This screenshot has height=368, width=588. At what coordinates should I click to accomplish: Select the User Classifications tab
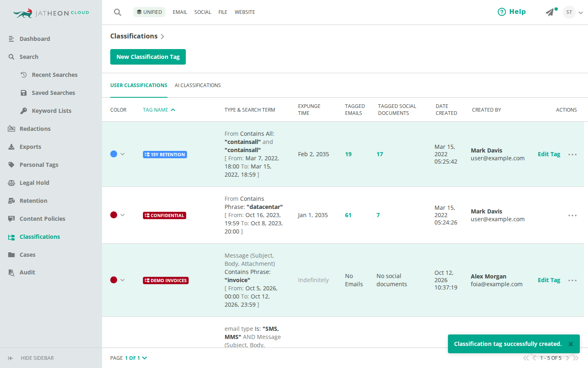point(139,85)
